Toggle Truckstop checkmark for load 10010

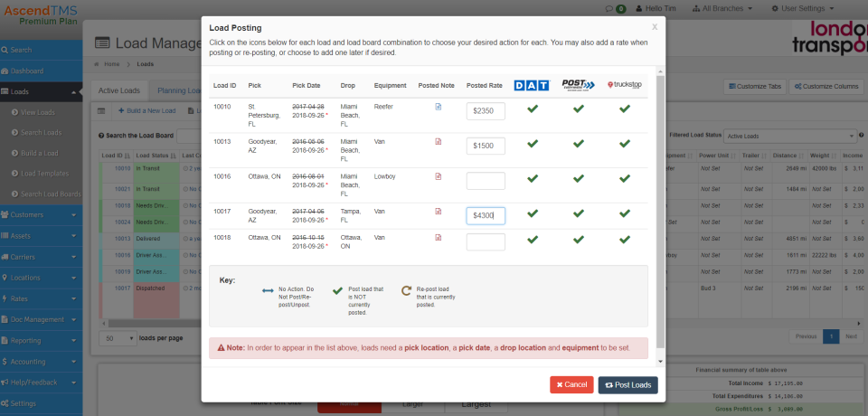click(x=625, y=109)
